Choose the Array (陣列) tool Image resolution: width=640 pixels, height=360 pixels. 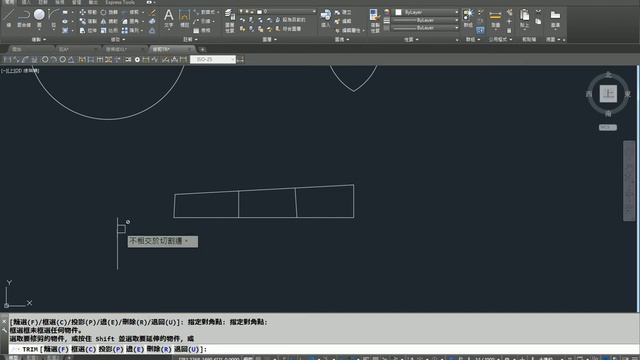point(131,31)
